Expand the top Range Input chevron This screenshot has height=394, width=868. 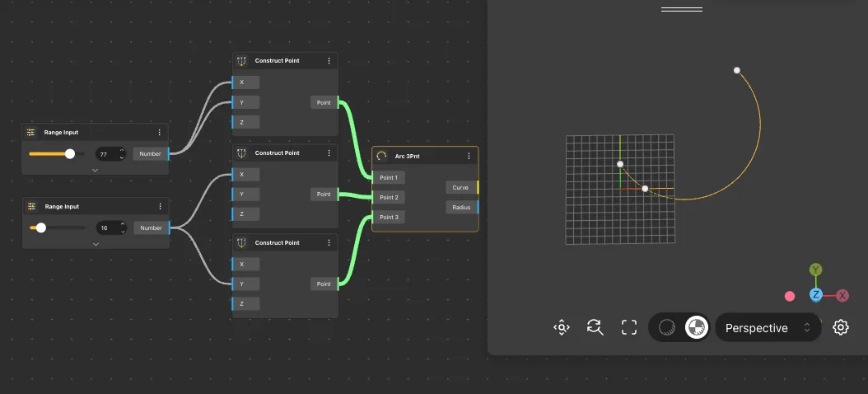click(96, 170)
